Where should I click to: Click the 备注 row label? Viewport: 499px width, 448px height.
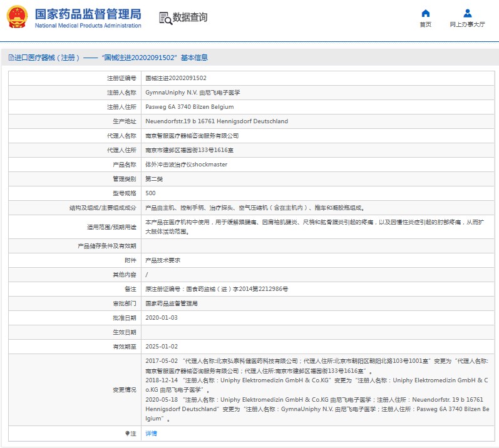tap(130, 289)
